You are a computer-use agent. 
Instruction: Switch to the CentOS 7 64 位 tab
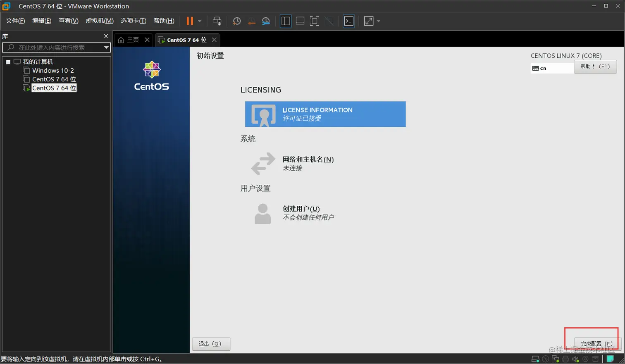point(186,40)
